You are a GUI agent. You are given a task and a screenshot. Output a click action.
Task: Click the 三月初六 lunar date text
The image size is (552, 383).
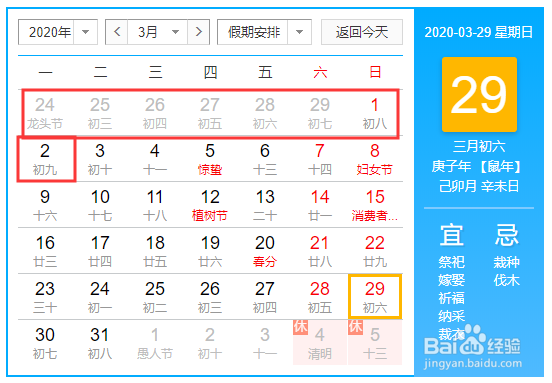(479, 146)
